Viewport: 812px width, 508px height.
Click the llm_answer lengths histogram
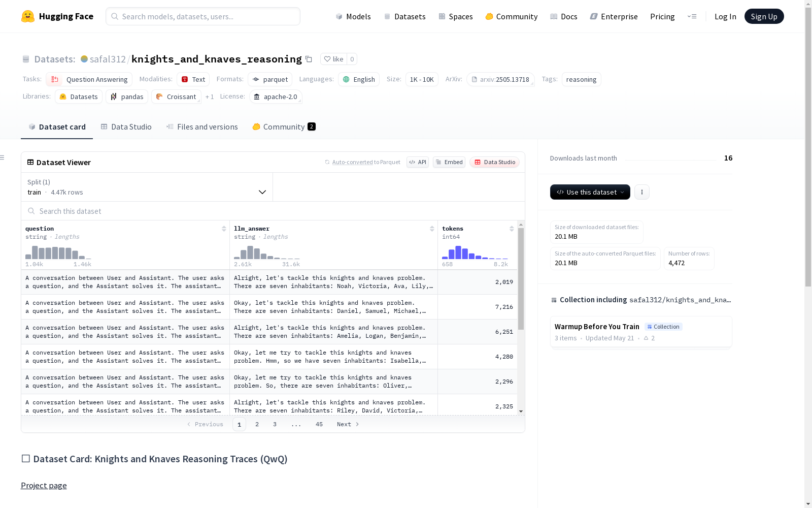(267, 252)
